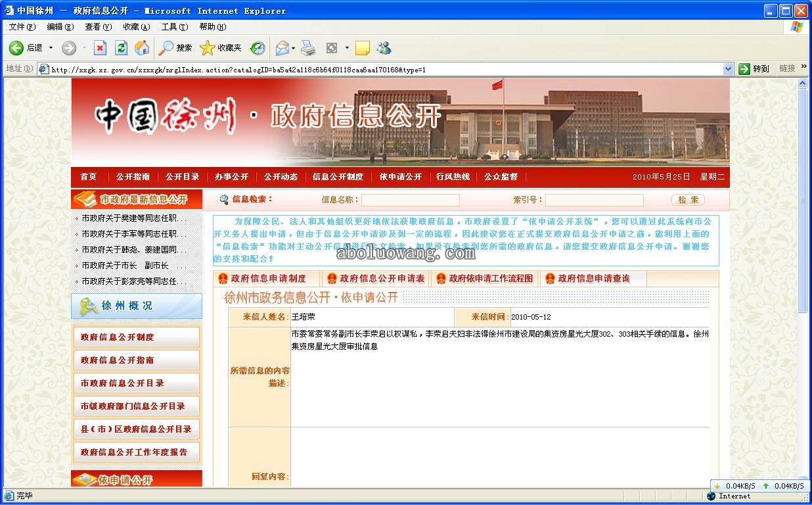This screenshot has height=505, width=812.
Task: Open the 查看(V) menu
Action: click(99, 27)
